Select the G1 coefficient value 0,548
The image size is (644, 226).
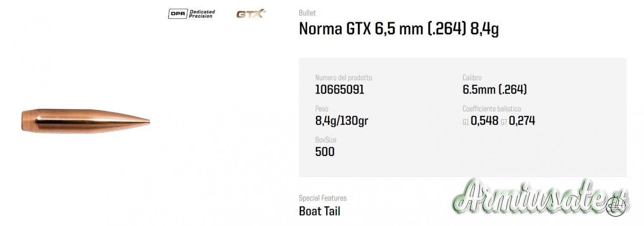click(484, 121)
